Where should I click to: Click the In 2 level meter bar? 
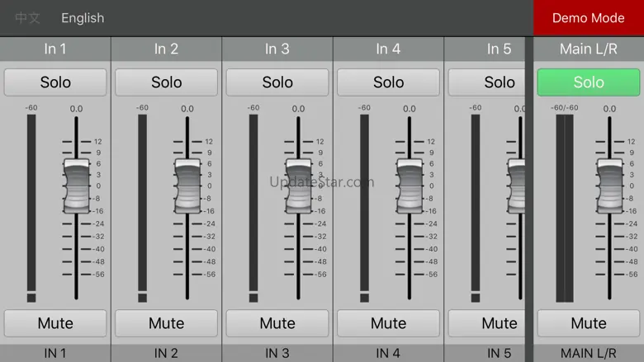click(143, 209)
